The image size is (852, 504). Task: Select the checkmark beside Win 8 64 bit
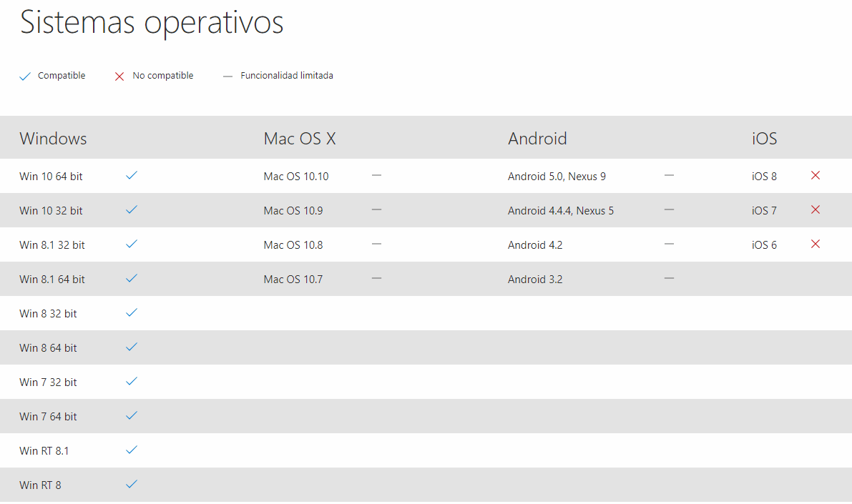[132, 347]
